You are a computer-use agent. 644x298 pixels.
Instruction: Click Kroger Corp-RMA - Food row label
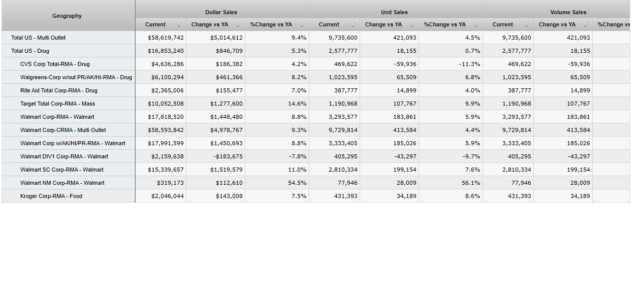(x=51, y=196)
